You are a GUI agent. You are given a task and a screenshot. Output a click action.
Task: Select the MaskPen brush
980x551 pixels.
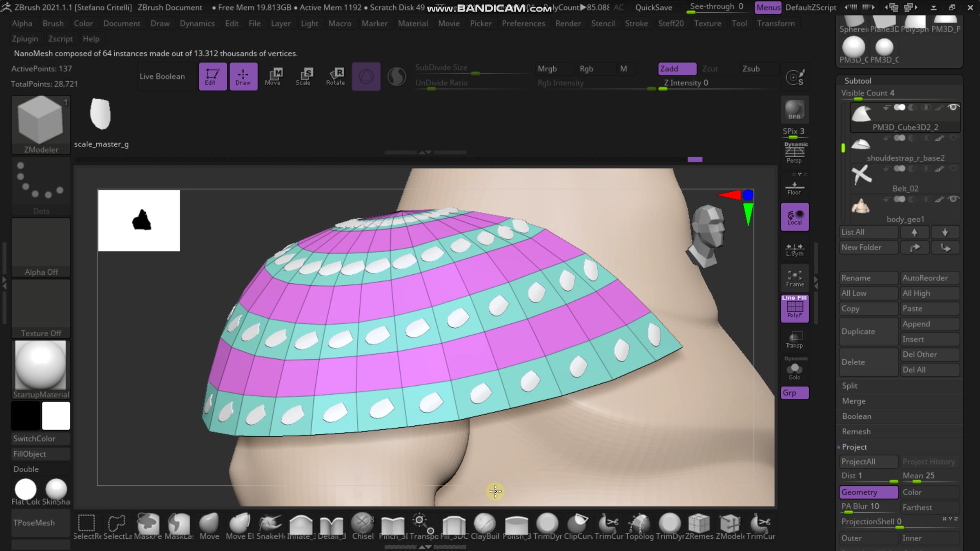(x=148, y=527)
